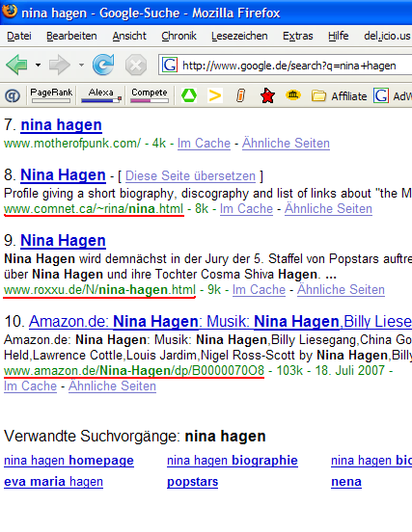Click the yellow bank building icon
The height and width of the screenshot is (532, 412).
pyautogui.click(x=293, y=95)
